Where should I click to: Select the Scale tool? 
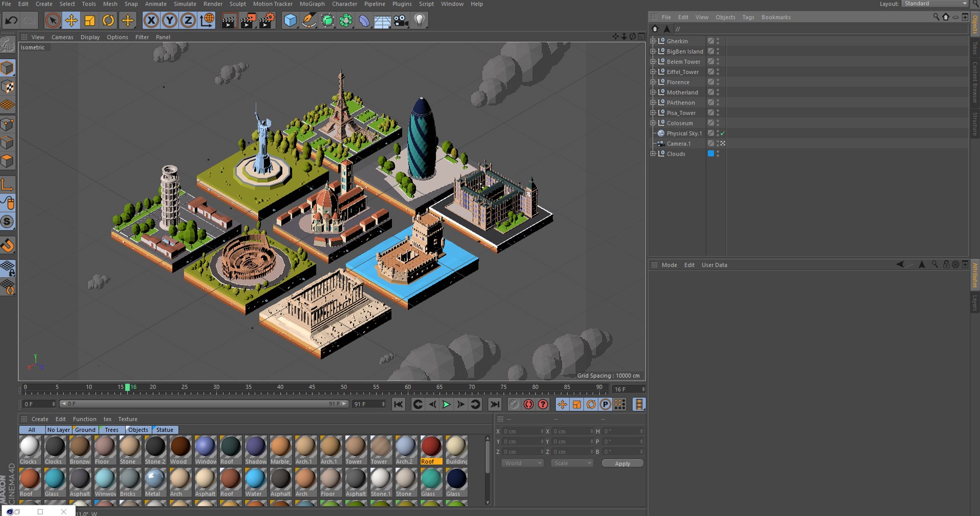pyautogui.click(x=90, y=20)
